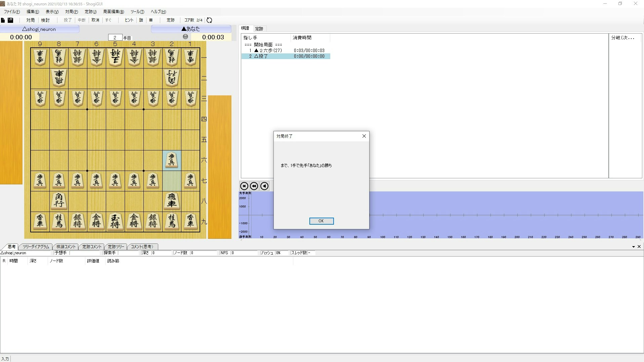This screenshot has width=644, height=362.
Task: Click OK in the 対局終了 dialog
Action: point(321,221)
